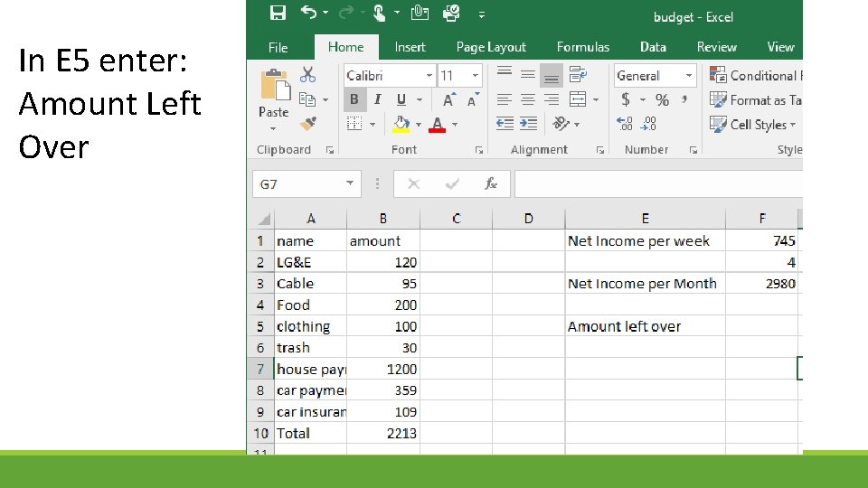This screenshot has width=868, height=488.
Task: Switch to the Page Layout tab
Action: [491, 48]
